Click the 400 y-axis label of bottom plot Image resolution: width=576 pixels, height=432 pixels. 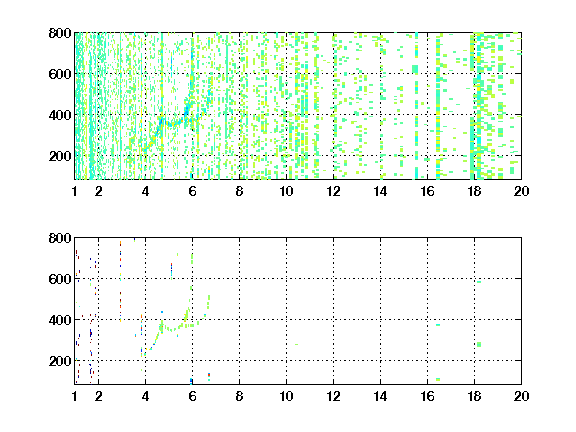60,320
